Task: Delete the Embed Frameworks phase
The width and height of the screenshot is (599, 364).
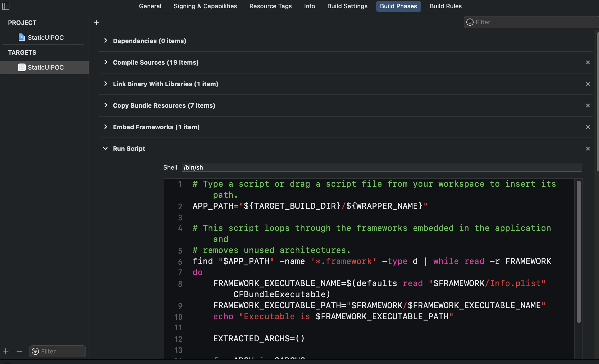Action: [x=588, y=127]
